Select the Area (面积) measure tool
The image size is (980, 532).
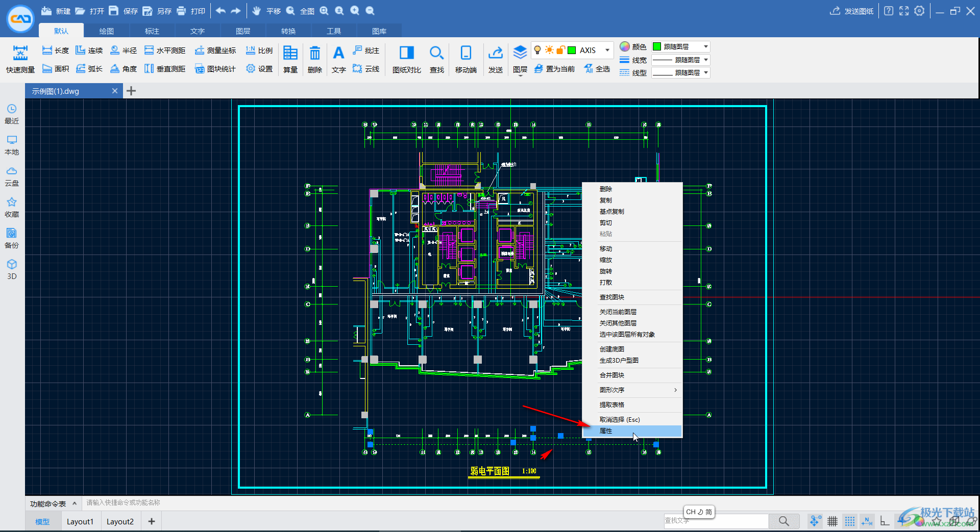(x=55, y=69)
